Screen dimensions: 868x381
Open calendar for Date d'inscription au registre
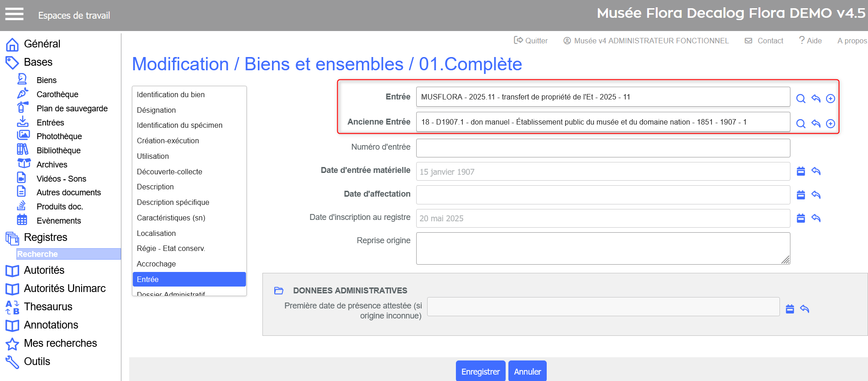pyautogui.click(x=800, y=218)
